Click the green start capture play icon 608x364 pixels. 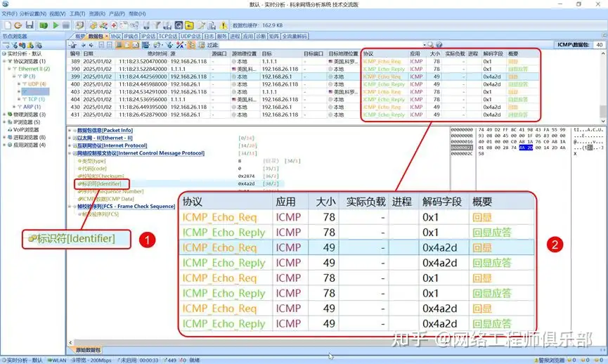[x=55, y=25]
